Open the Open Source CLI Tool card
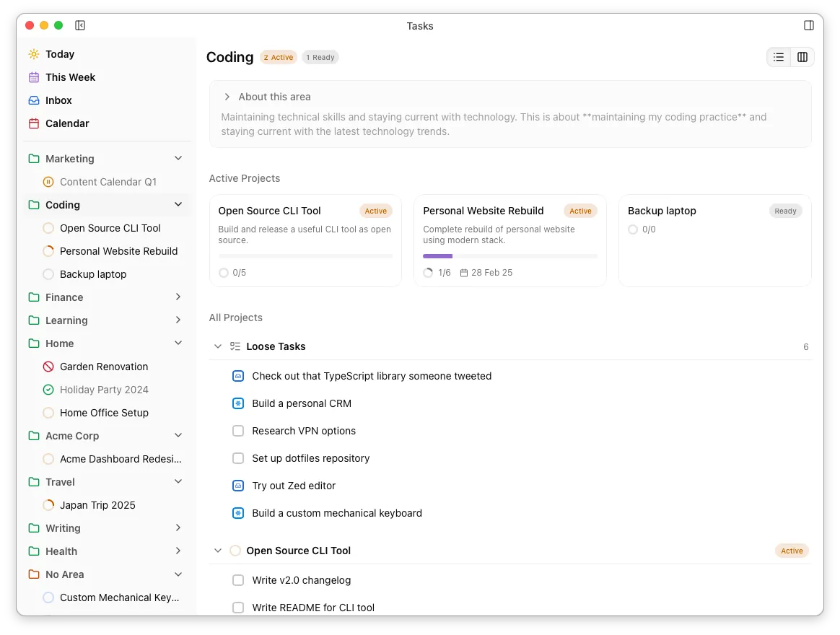840x635 pixels. pos(305,240)
